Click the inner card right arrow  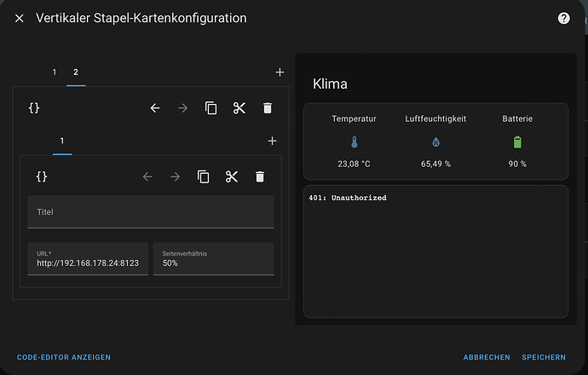(176, 176)
